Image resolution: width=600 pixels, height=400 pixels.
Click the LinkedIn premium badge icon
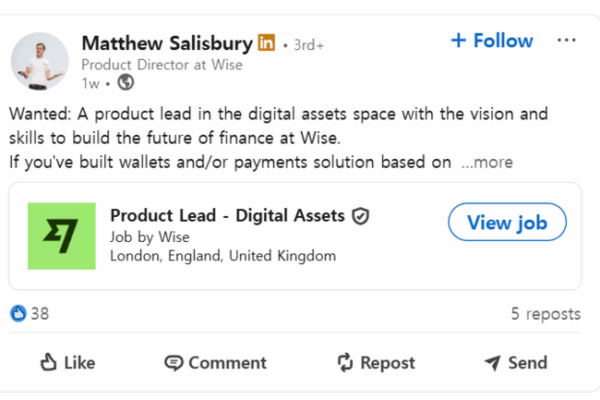coord(266,42)
